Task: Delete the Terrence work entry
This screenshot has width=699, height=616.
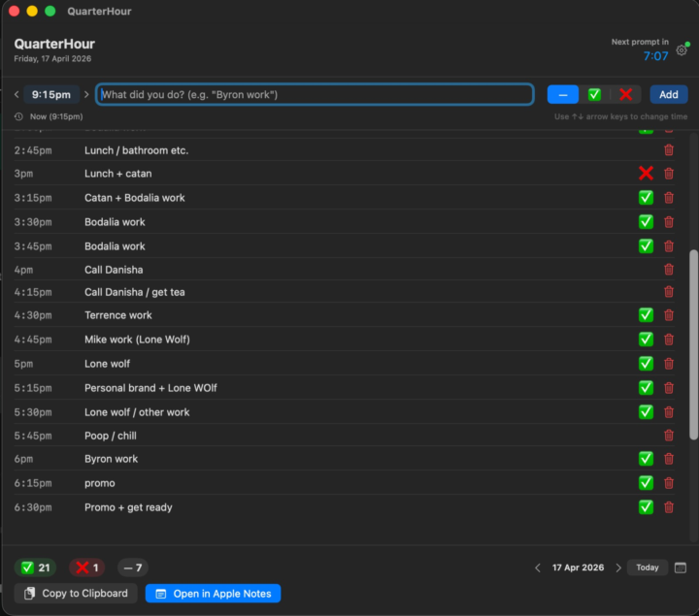Action: (669, 315)
